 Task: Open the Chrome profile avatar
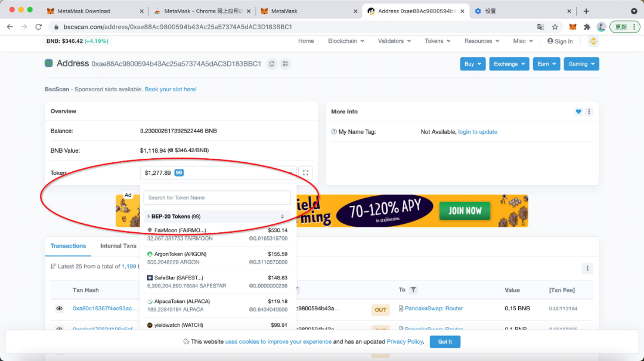coord(601,27)
